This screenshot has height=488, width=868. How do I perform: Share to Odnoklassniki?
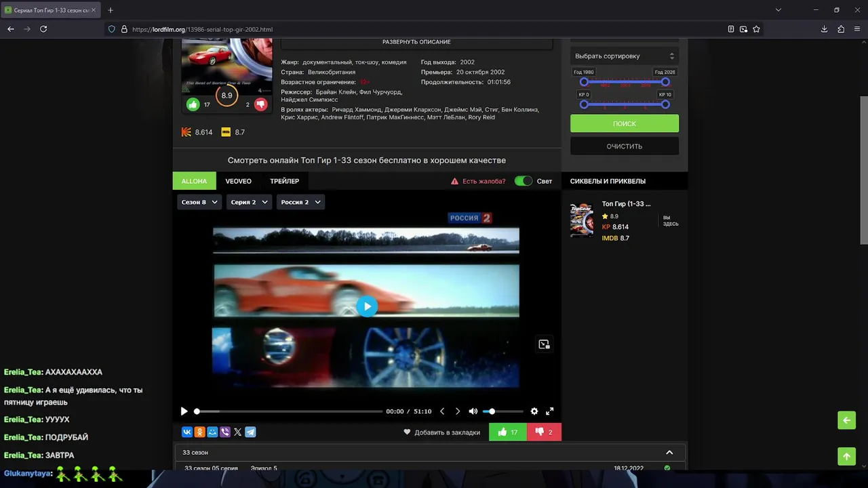coord(199,432)
